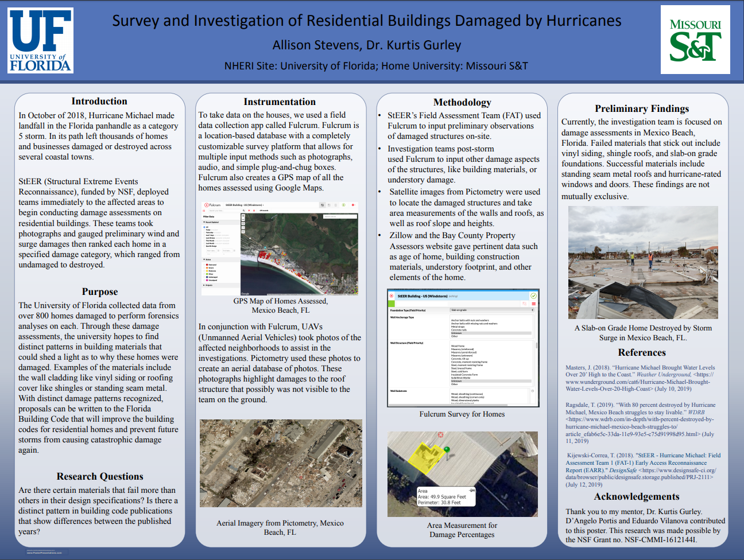Click the University of Florida logo

(41, 40)
